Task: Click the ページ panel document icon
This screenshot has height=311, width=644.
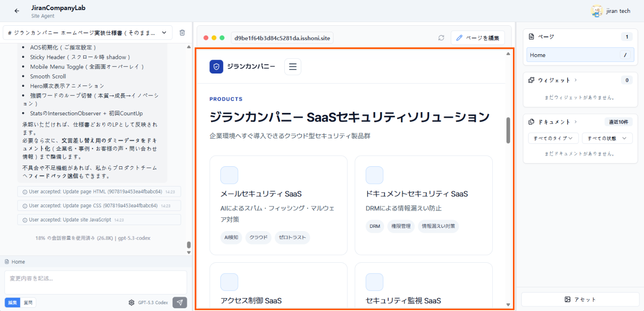Action: tap(532, 37)
